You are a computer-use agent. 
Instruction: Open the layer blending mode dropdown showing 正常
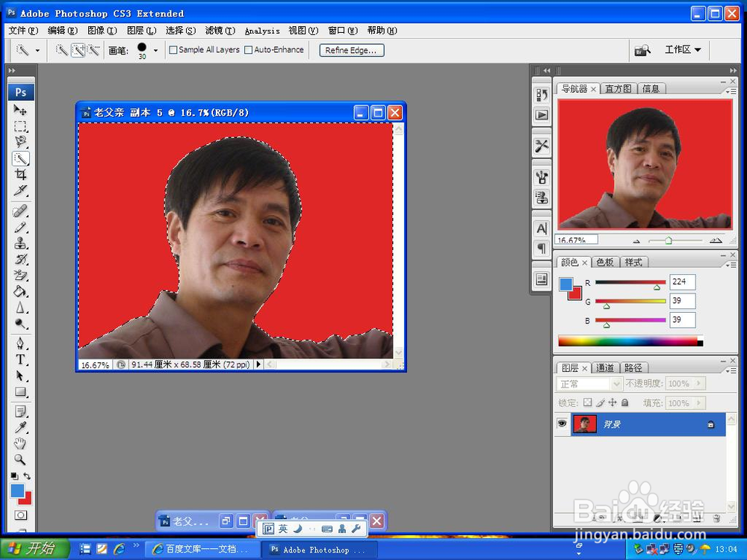tap(589, 383)
